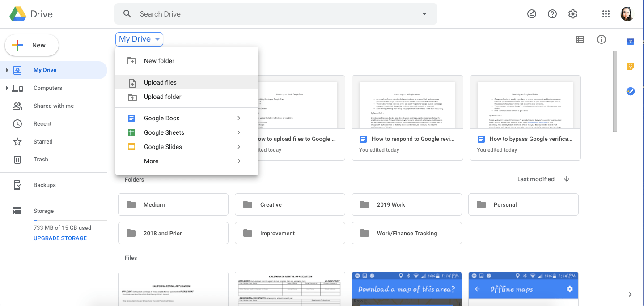Open the How to upload files document
644x306 pixels.
[x=301, y=118]
